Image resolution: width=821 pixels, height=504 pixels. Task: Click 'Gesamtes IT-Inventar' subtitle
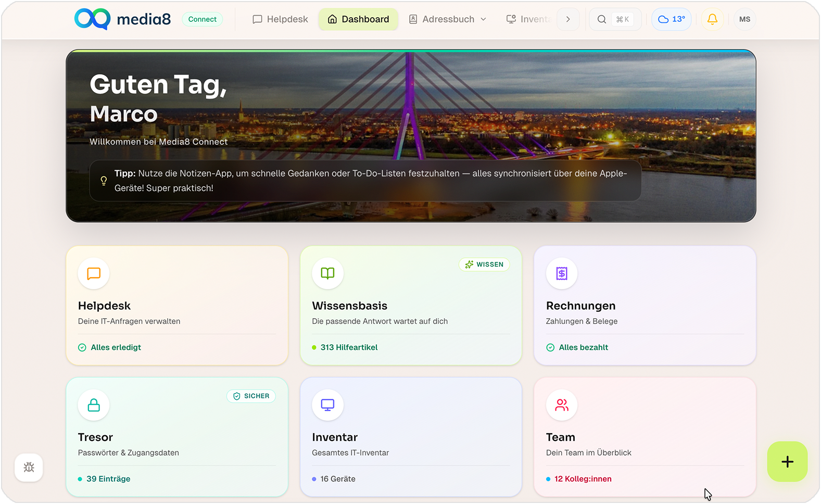(350, 453)
